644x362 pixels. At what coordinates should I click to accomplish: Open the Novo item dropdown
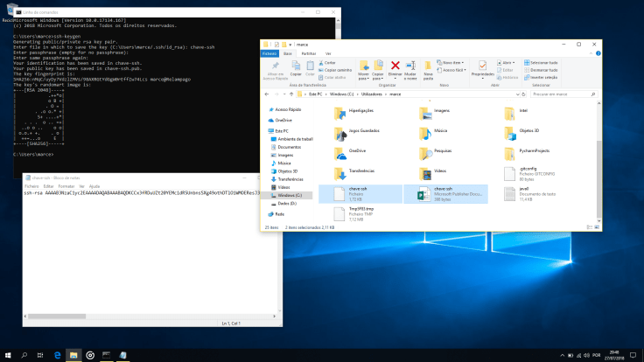[x=453, y=63]
